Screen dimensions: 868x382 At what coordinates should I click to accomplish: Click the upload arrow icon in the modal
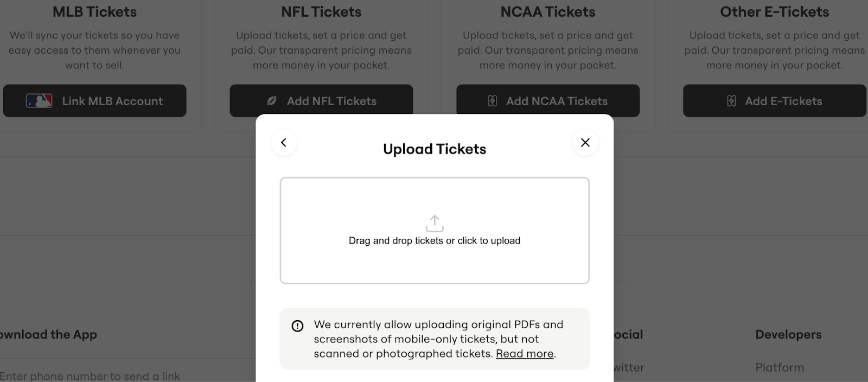tap(434, 222)
